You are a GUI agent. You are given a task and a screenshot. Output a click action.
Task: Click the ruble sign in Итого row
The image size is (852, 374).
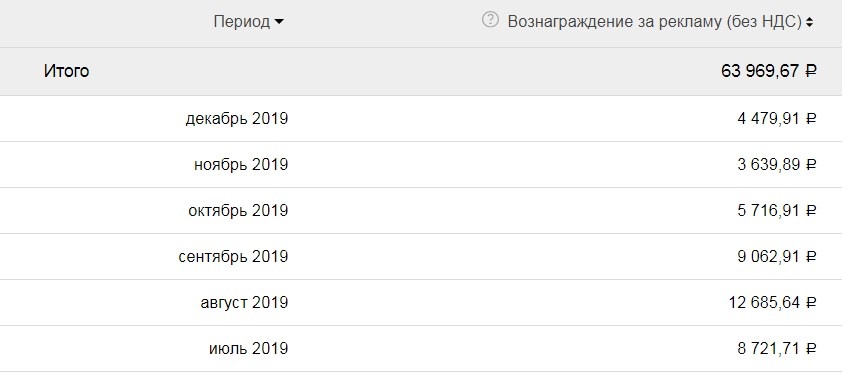tap(811, 71)
